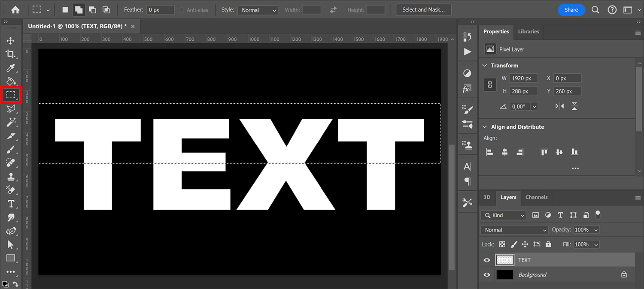
Task: Select the Smudge tool
Action: click(11, 217)
